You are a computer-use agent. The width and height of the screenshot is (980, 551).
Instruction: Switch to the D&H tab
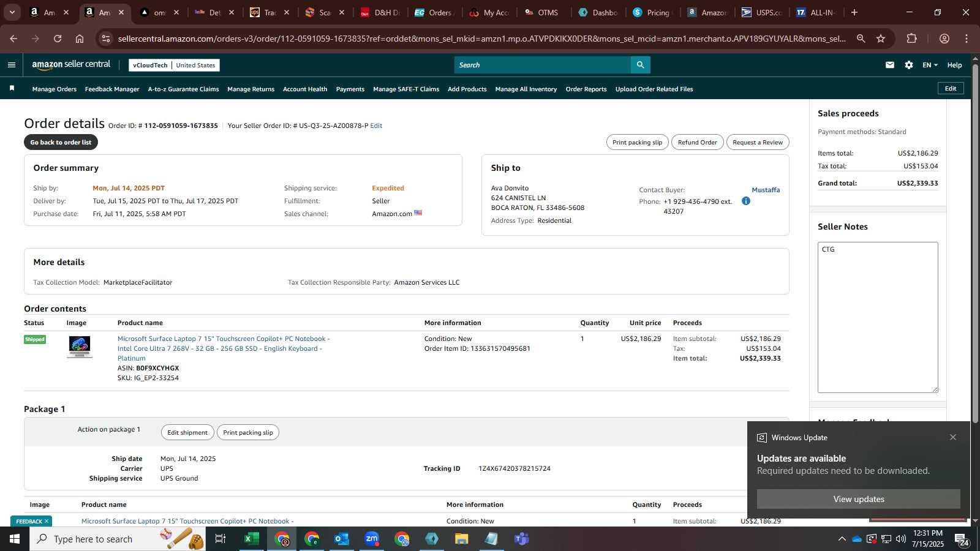coord(380,12)
